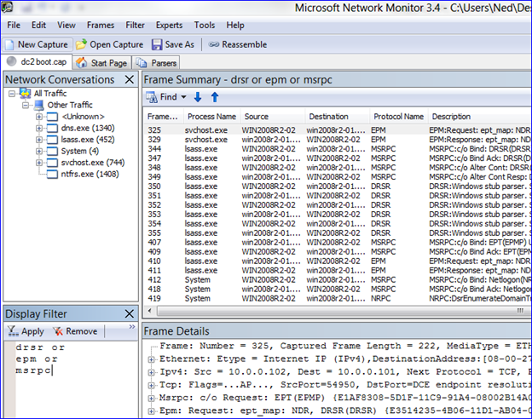This screenshot has height=419, width=532.
Task: Click the Network Monitor title bar icon
Action: tap(7, 7)
